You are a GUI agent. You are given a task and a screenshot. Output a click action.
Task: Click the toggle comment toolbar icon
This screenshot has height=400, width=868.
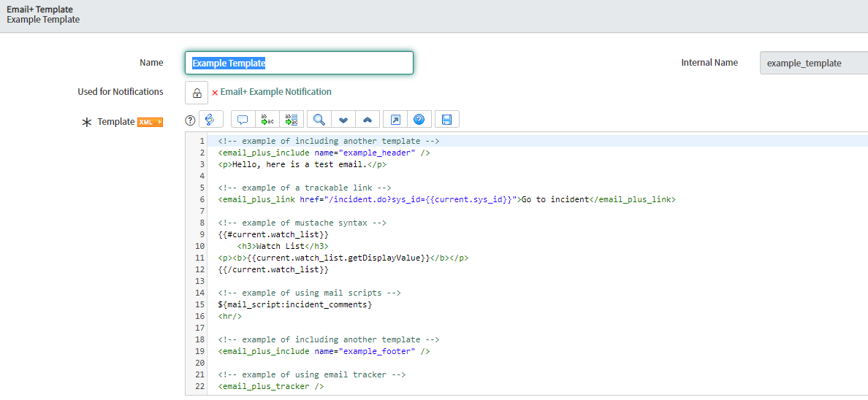(243, 120)
